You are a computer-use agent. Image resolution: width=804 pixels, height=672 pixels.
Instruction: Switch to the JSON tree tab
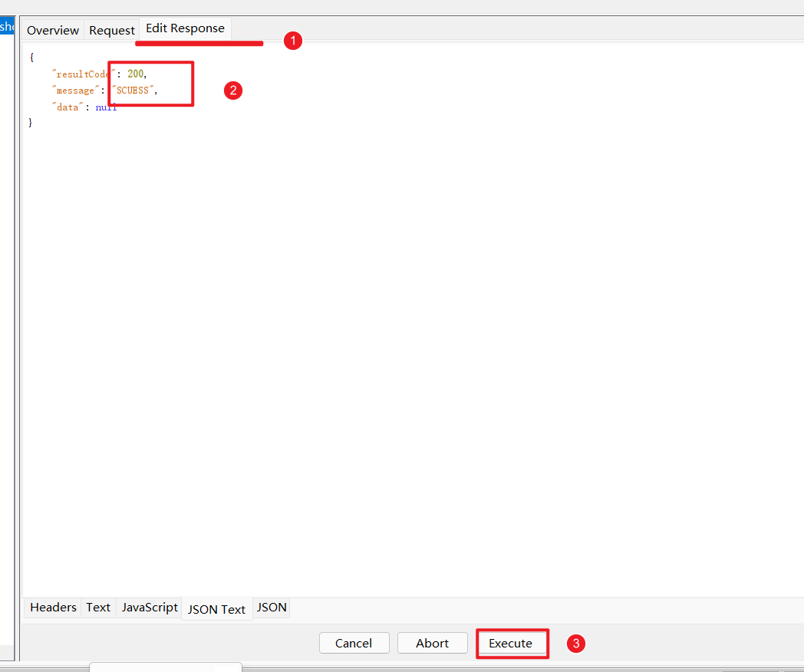[272, 608]
